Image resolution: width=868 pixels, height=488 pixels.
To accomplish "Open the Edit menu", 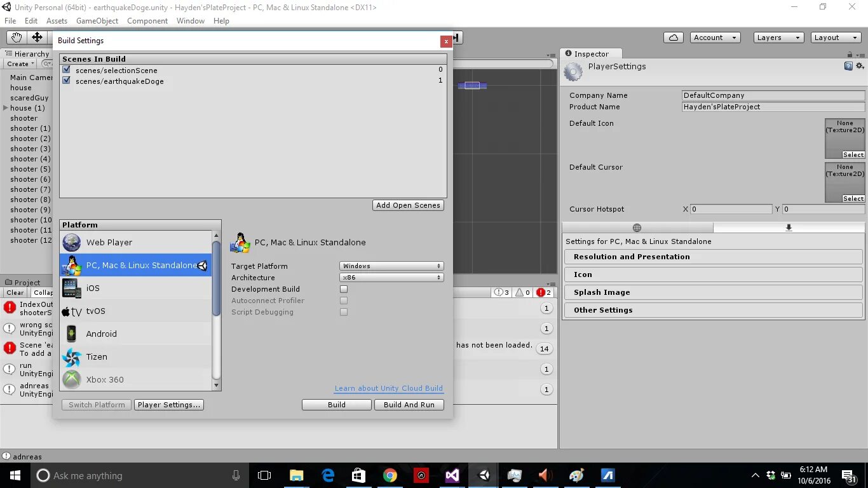I will click(x=31, y=21).
